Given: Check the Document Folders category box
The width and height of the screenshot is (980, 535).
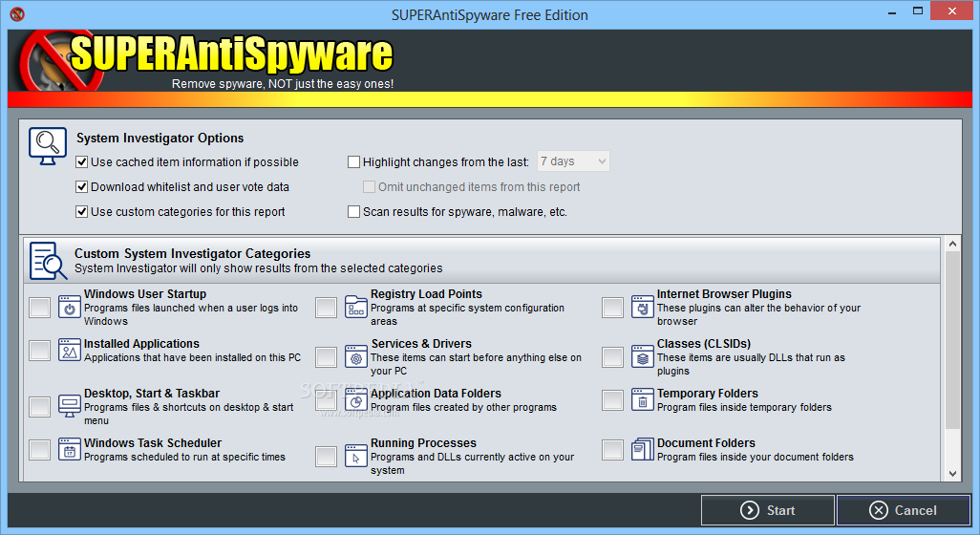Looking at the screenshot, I should click(612, 450).
